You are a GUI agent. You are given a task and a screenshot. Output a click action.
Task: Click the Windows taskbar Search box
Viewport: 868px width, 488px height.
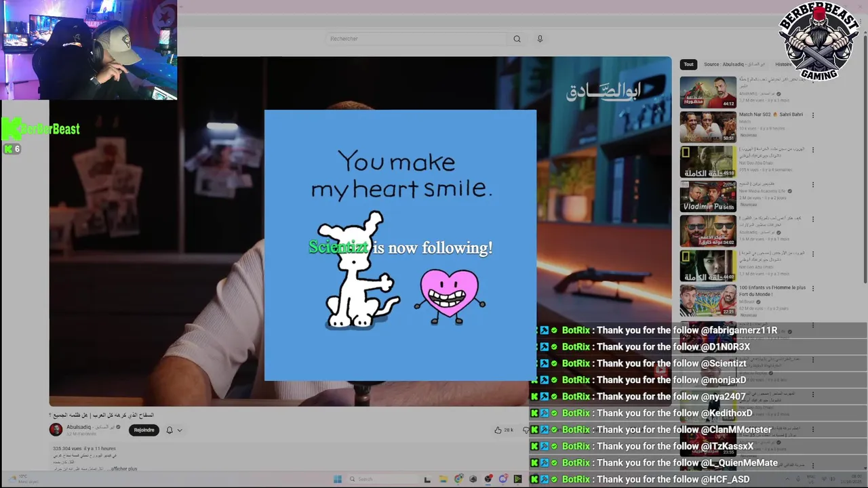coord(383,479)
